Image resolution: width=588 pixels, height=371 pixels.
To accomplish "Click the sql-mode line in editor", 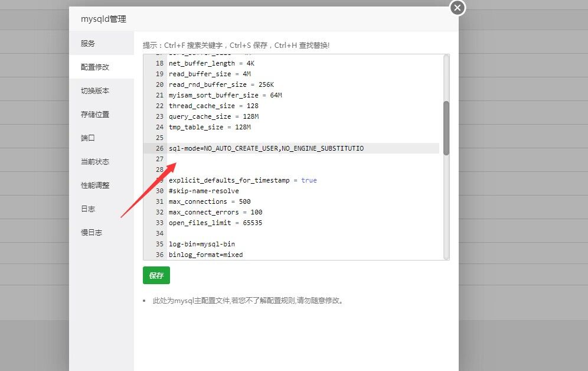I will pos(266,148).
